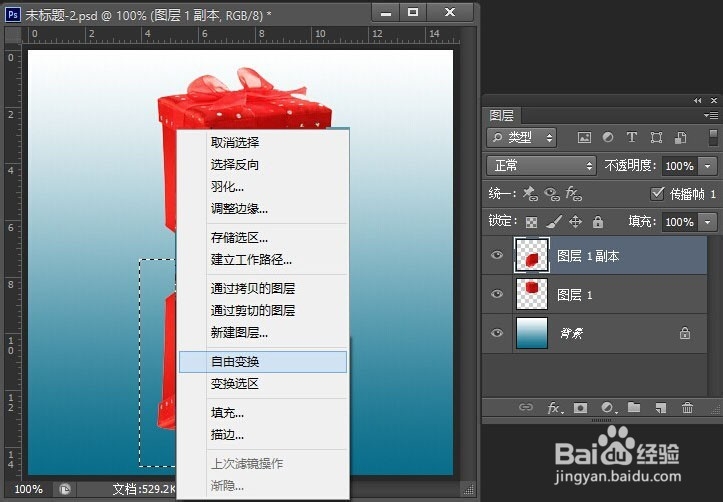Click the unify layer position icon

[530, 194]
